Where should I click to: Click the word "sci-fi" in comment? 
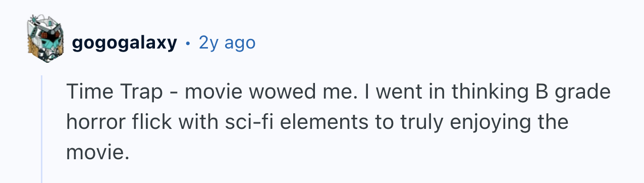[245, 122]
